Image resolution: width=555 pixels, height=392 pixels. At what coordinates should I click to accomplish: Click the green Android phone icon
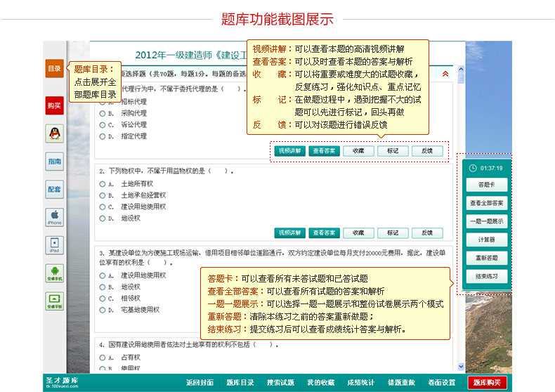click(x=54, y=273)
